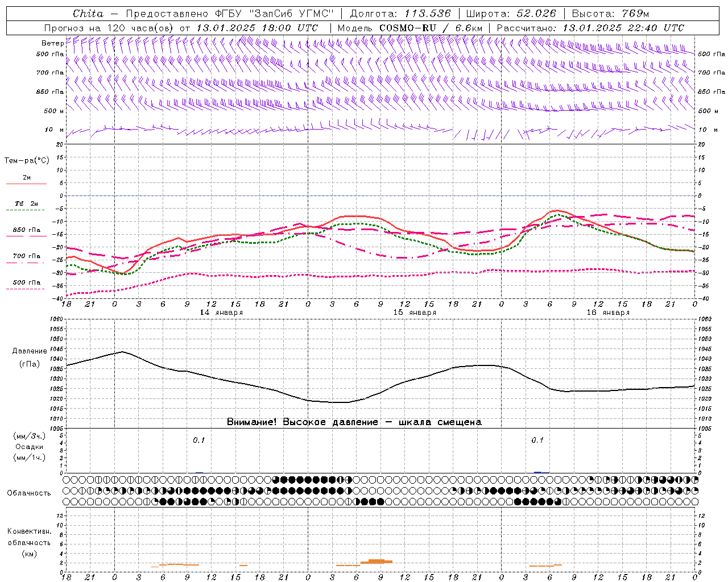Viewport: 728px width, 582px height.
Task: Click the pressure curve peak near 1043 гПа
Action: (122, 352)
